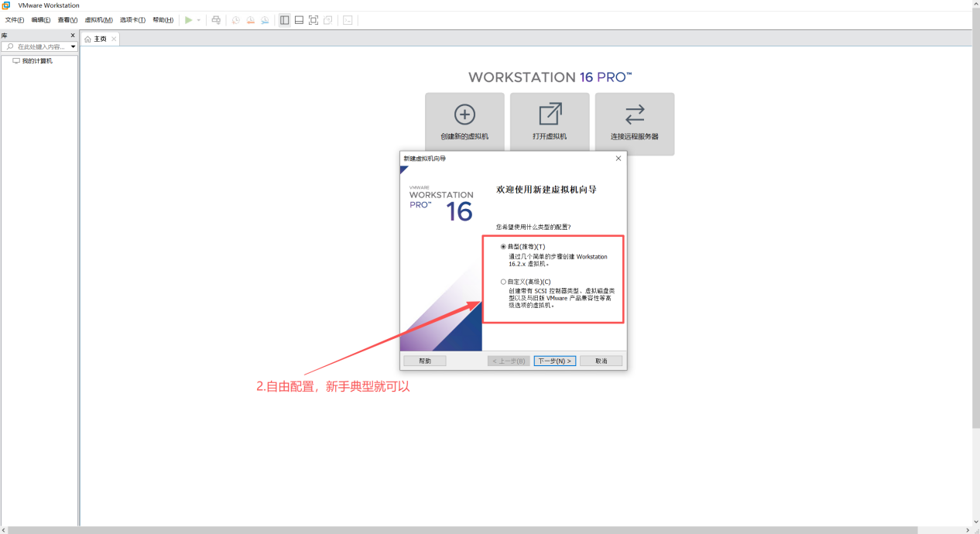Click the 连接远程服务器 tile
The height and width of the screenshot is (534, 980).
pyautogui.click(x=635, y=124)
